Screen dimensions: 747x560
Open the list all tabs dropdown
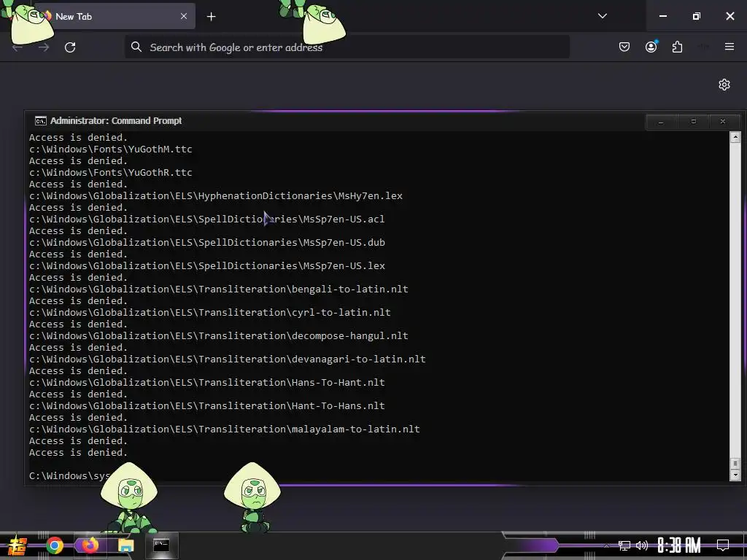tap(602, 16)
